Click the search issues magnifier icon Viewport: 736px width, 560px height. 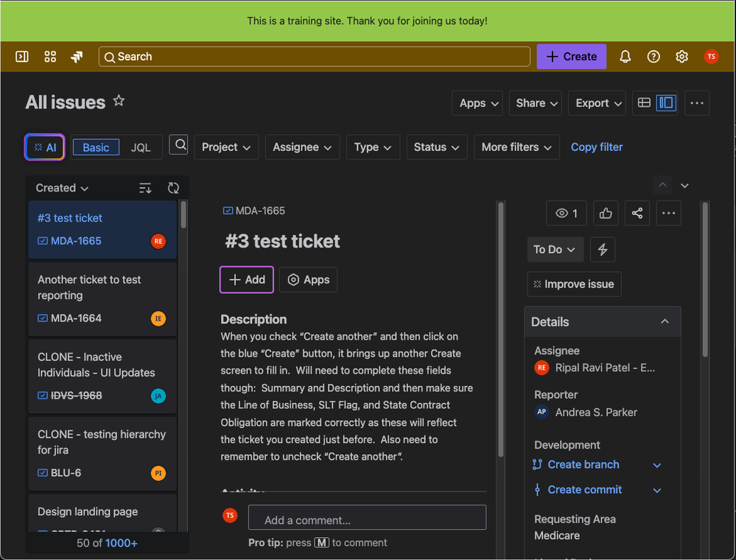(x=178, y=145)
